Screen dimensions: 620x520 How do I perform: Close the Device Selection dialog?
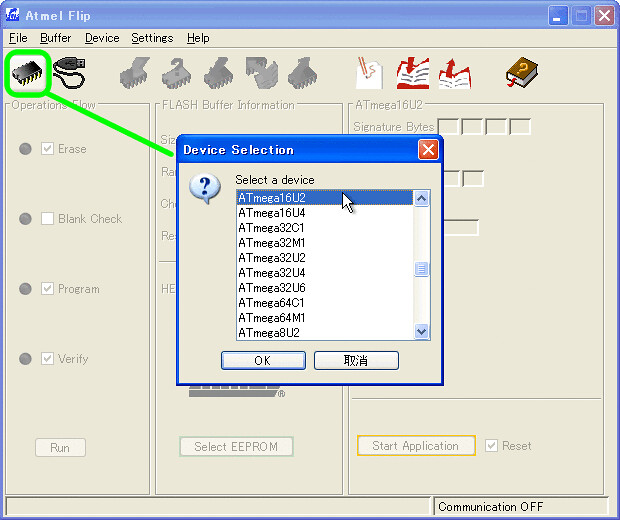coord(428,150)
